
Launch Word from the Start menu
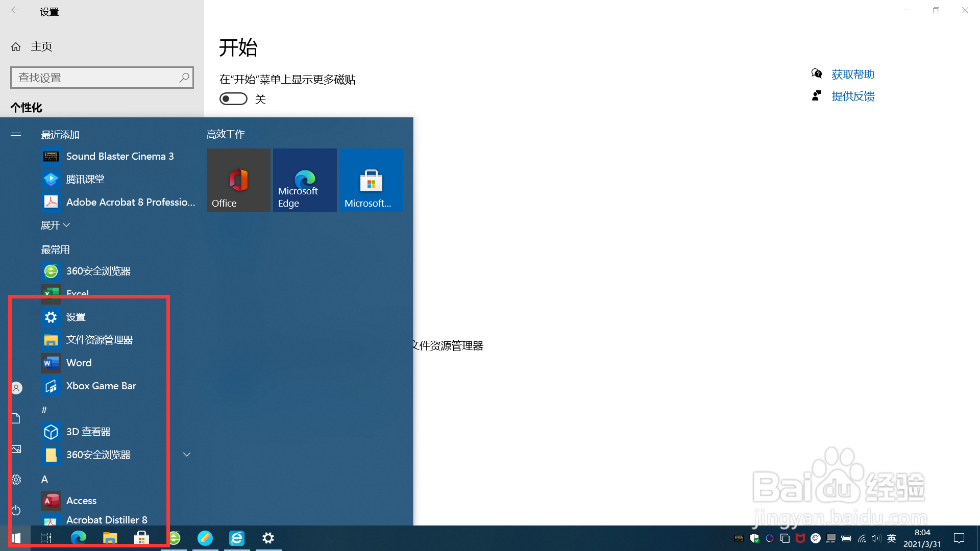coord(79,362)
